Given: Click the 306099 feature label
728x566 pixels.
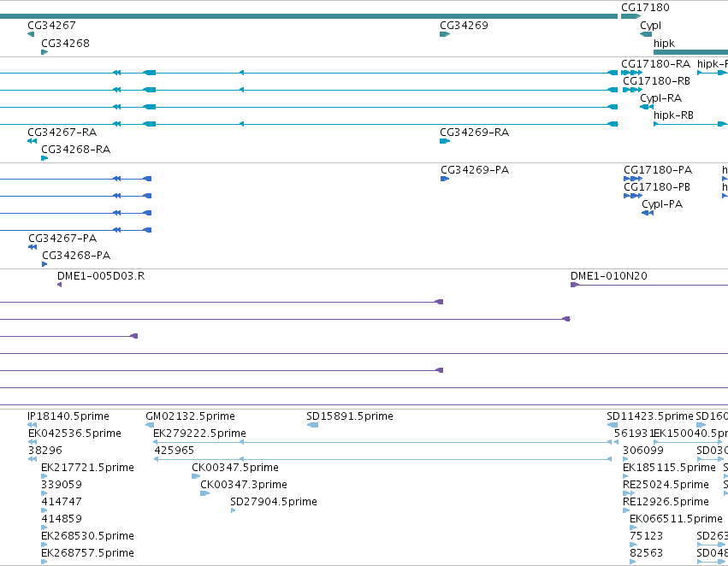Looking at the screenshot, I should [x=643, y=451].
